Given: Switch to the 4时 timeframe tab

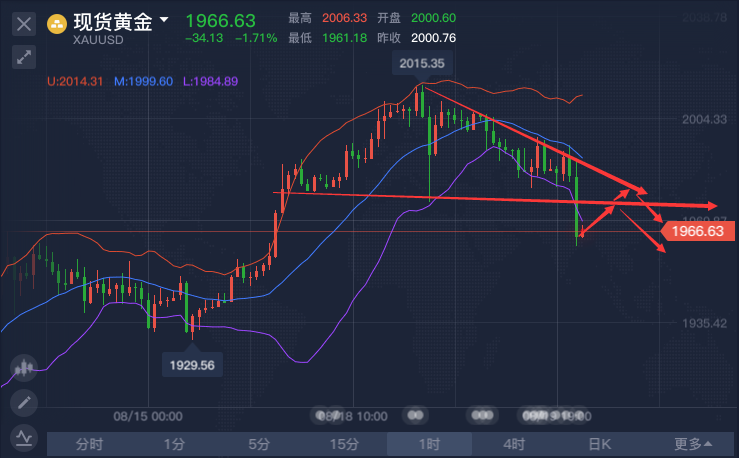Looking at the screenshot, I should tap(515, 444).
